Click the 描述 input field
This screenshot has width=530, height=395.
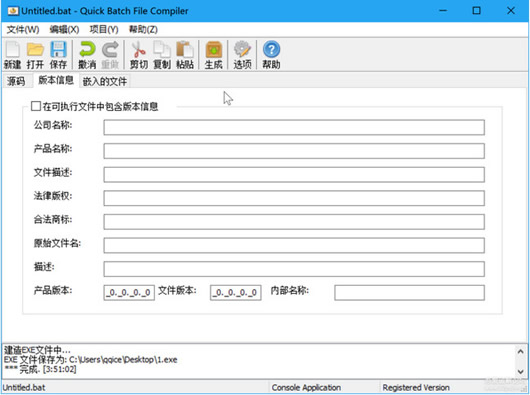[294, 269]
